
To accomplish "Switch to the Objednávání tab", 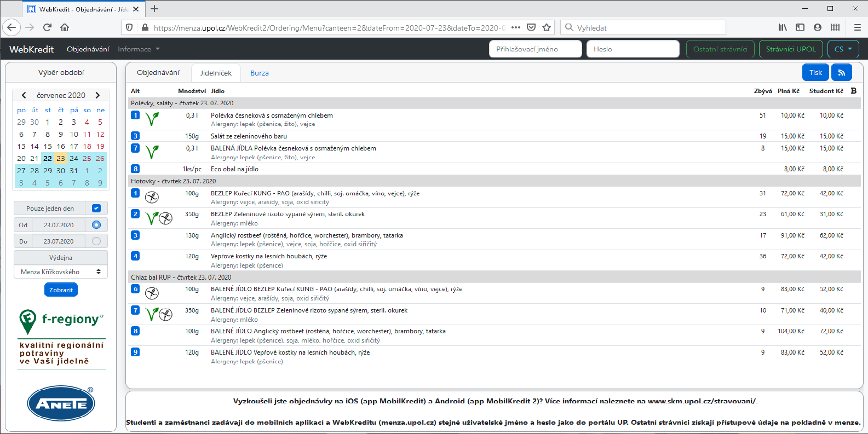I will [158, 72].
